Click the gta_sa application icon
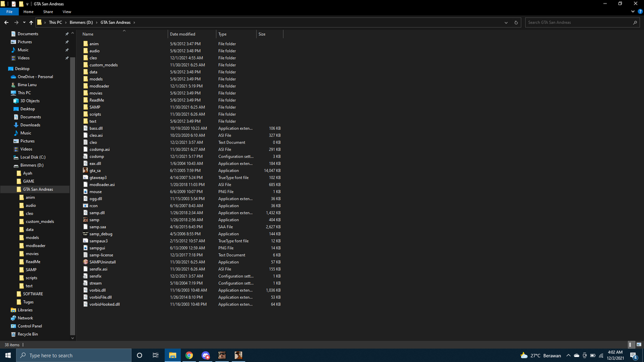The height and width of the screenshot is (362, 644). pyautogui.click(x=86, y=170)
